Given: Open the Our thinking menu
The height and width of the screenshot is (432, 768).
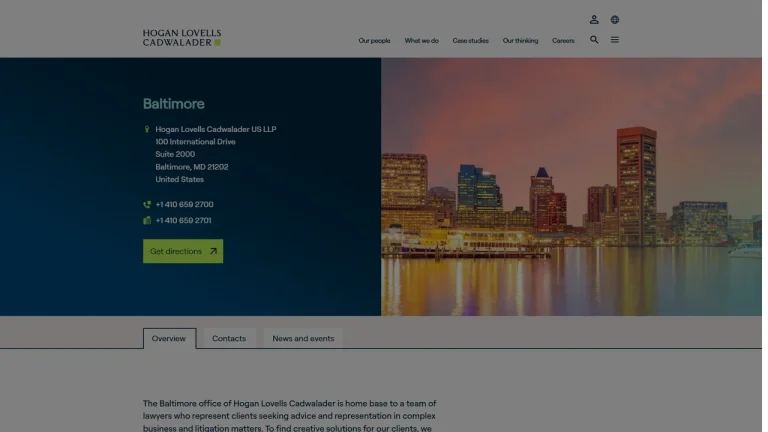Looking at the screenshot, I should (520, 41).
